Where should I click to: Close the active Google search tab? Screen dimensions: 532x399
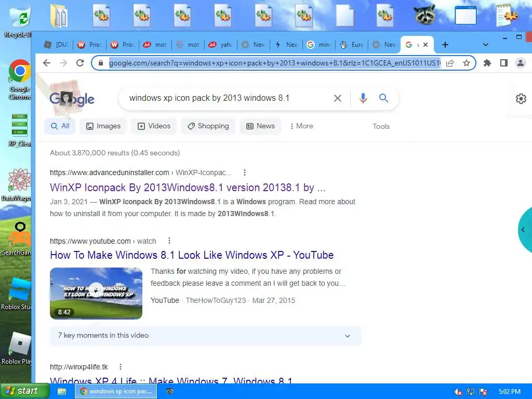pyautogui.click(x=425, y=45)
